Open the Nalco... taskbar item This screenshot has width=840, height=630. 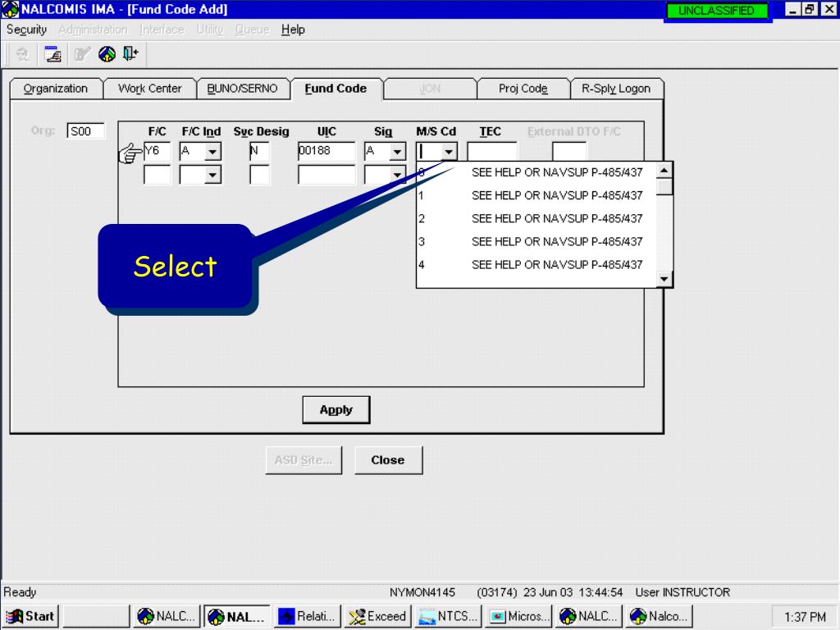(659, 617)
